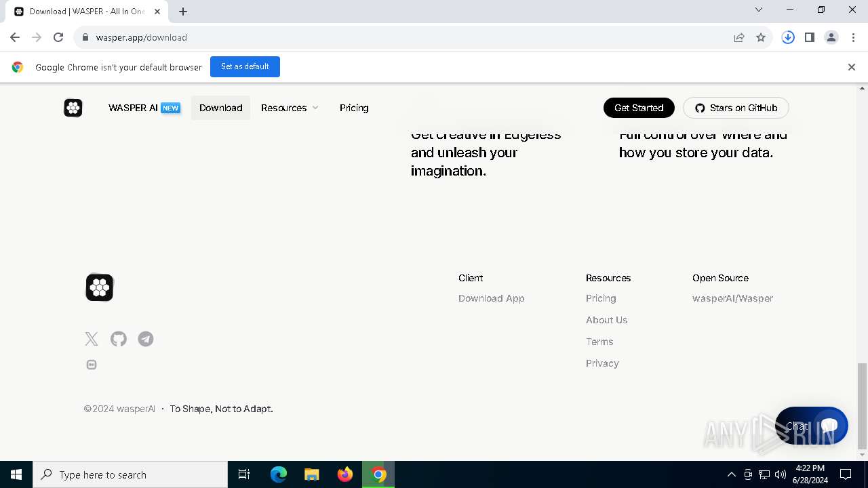868x488 pixels.
Task: Click the taskbar search box
Action: click(x=130, y=474)
